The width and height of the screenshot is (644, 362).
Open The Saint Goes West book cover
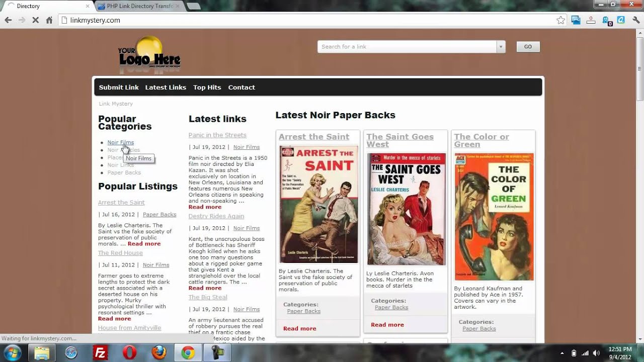[x=407, y=209]
